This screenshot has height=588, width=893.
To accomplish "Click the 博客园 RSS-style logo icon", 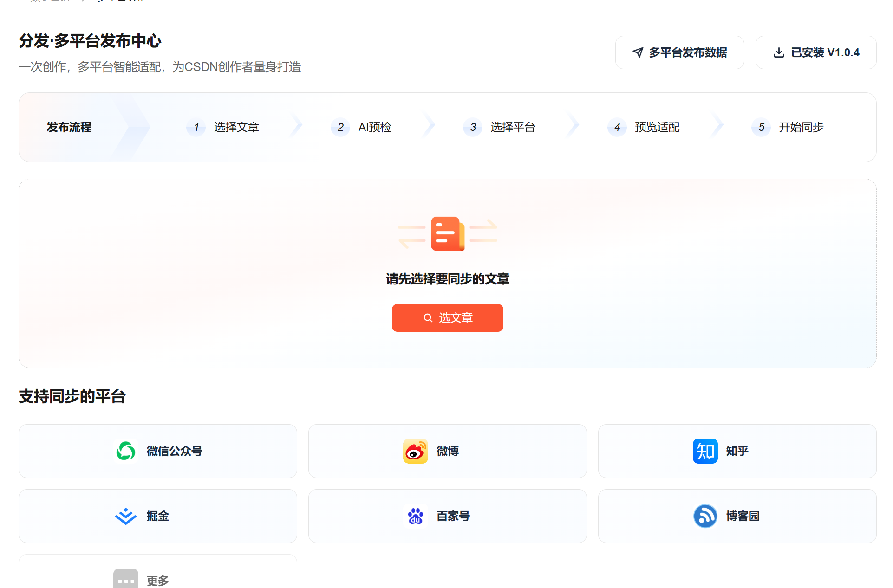I will (x=705, y=516).
